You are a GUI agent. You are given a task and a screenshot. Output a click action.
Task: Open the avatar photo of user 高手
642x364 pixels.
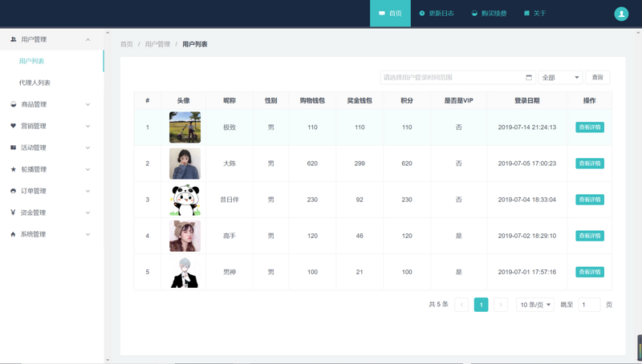185,236
